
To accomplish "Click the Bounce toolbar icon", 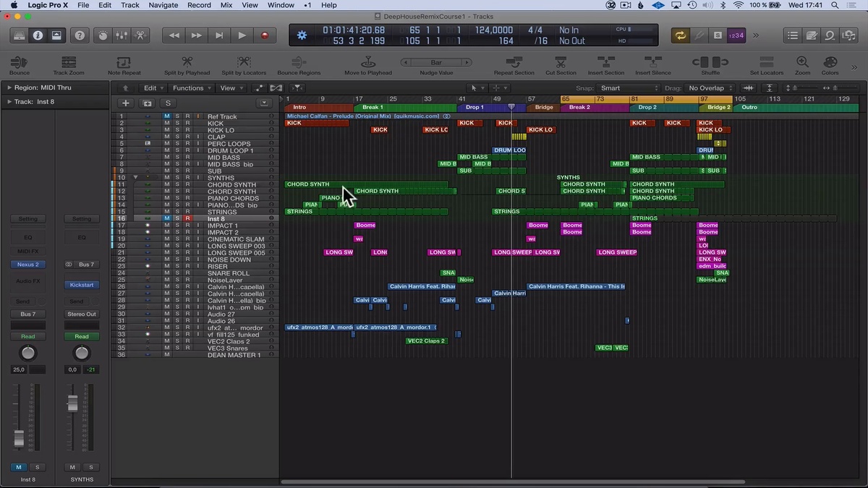I will click(x=20, y=63).
